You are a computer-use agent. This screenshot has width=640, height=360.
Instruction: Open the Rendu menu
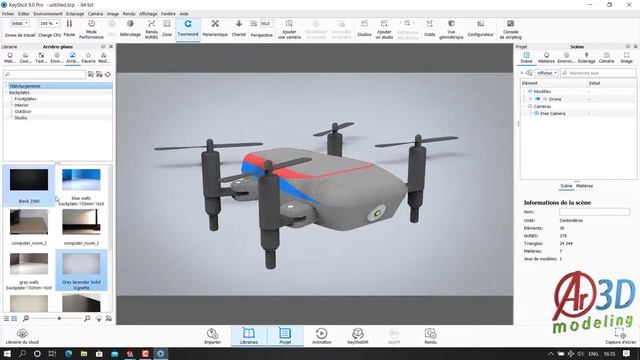tap(129, 13)
